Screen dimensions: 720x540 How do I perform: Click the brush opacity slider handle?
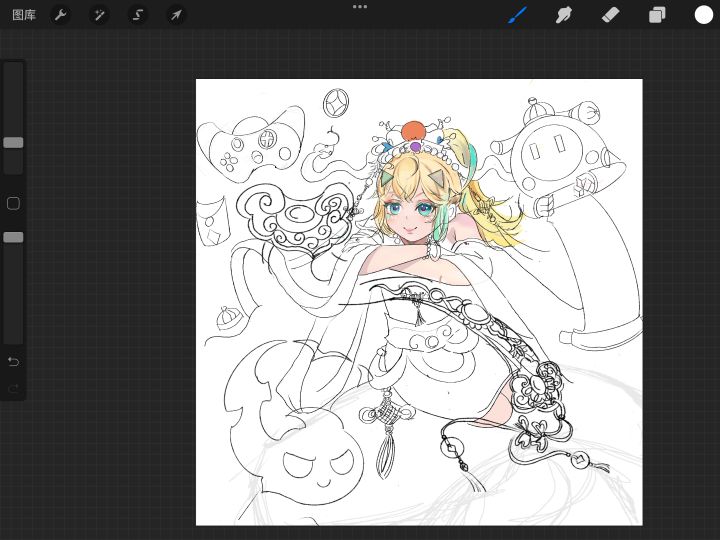pos(13,237)
